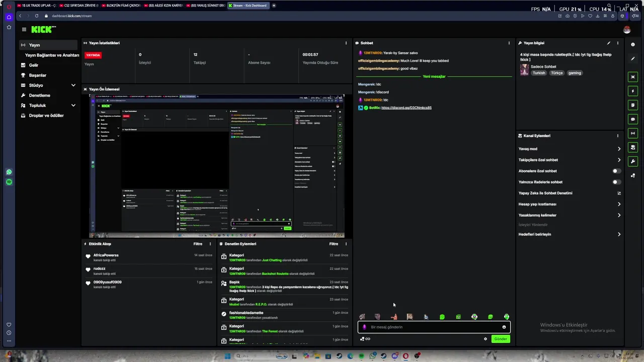
Task: Toggle chat bubble widget in right rail
Action: (633, 119)
